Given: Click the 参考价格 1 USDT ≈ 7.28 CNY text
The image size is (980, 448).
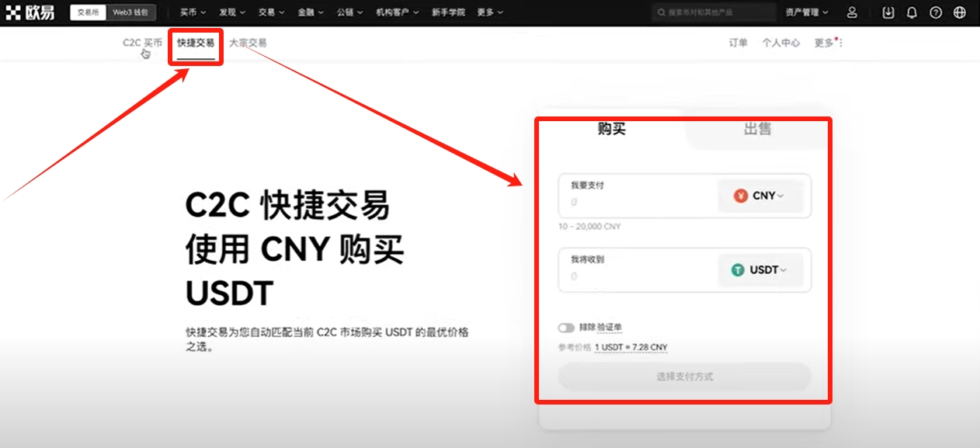Looking at the screenshot, I should (613, 347).
